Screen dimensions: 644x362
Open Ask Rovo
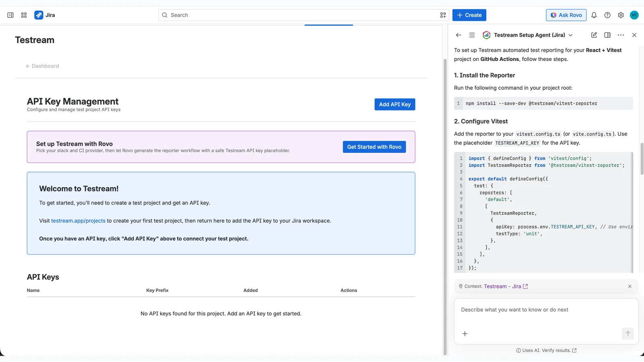(x=566, y=15)
